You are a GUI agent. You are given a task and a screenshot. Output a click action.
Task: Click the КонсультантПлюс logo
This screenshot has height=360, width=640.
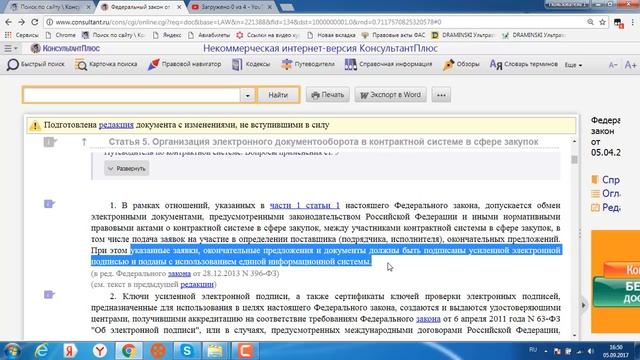point(65,49)
